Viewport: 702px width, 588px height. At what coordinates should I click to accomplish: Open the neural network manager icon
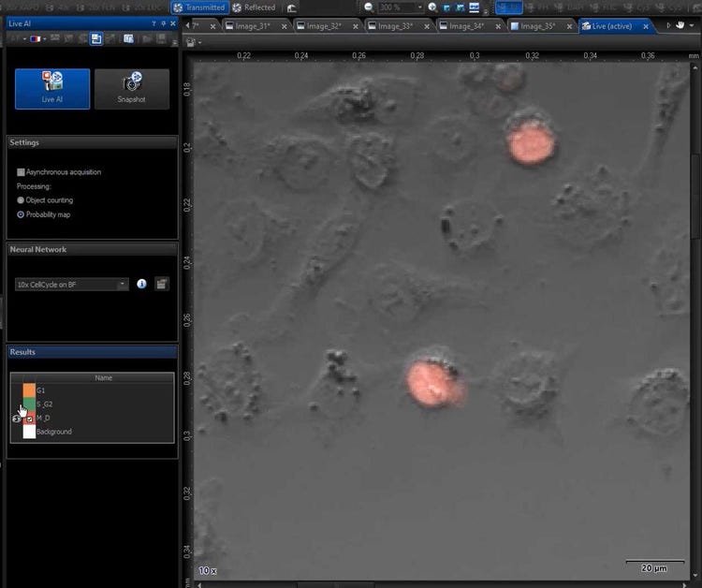(161, 284)
